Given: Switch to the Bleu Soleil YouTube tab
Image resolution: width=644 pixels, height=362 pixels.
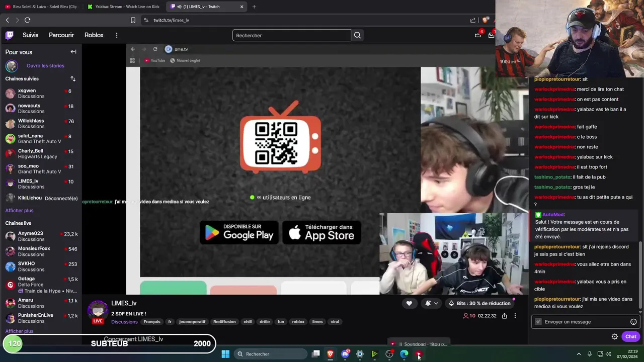Looking at the screenshot, I should pos(41,7).
